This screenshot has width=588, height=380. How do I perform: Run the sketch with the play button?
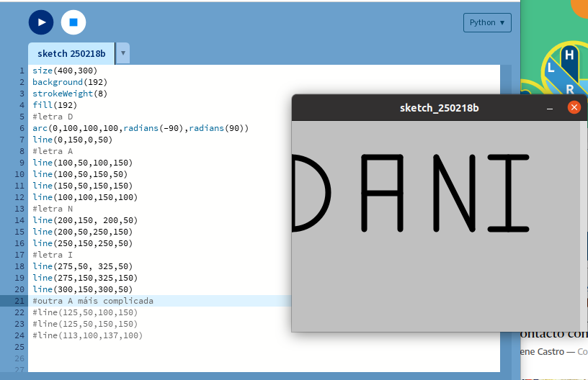click(x=41, y=22)
